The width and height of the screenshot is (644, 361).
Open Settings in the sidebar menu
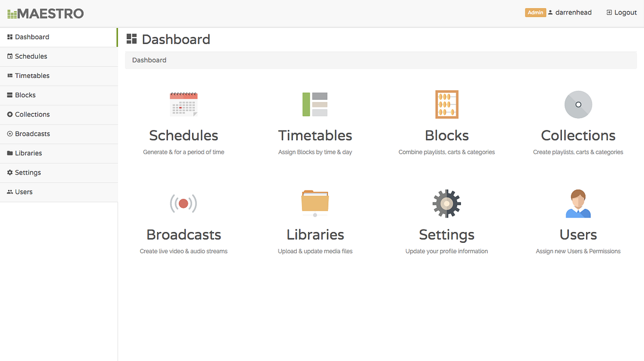[x=28, y=172]
